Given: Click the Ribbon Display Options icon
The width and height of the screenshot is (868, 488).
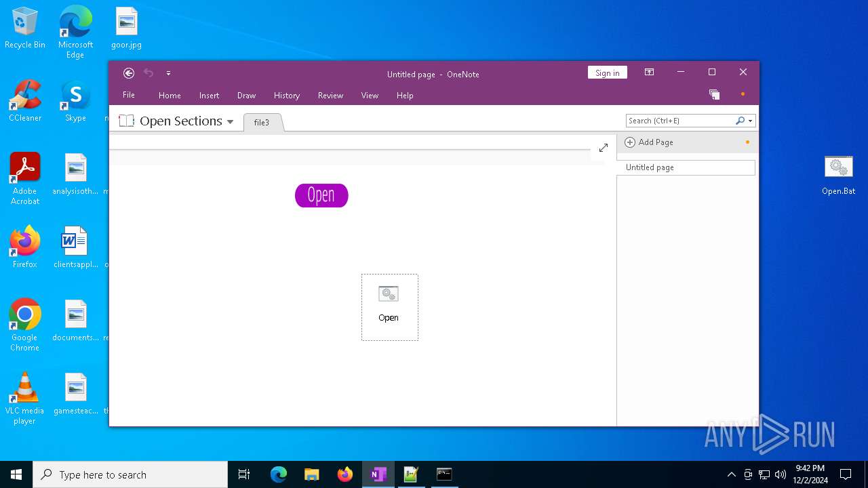Looking at the screenshot, I should pyautogui.click(x=649, y=73).
